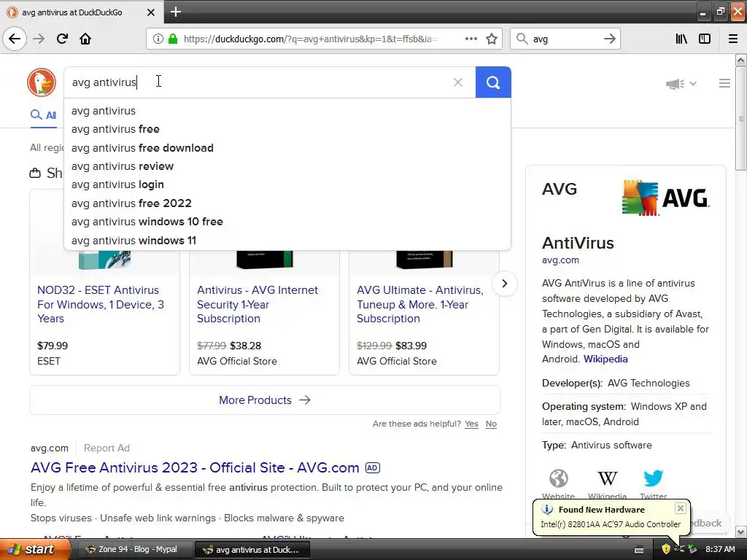
Task: Click the More Products button
Action: tap(264, 400)
